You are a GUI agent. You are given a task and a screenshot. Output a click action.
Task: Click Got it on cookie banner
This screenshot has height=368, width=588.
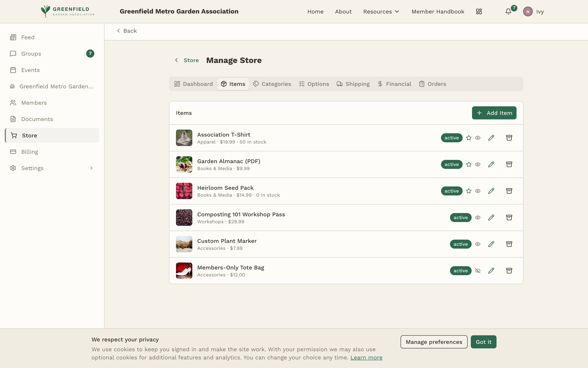coord(483,342)
